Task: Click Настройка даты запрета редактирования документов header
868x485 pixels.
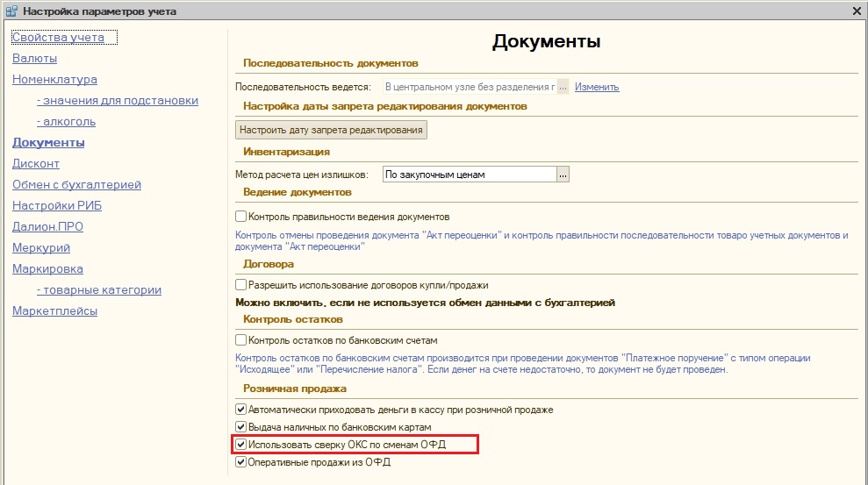Action: pos(385,106)
